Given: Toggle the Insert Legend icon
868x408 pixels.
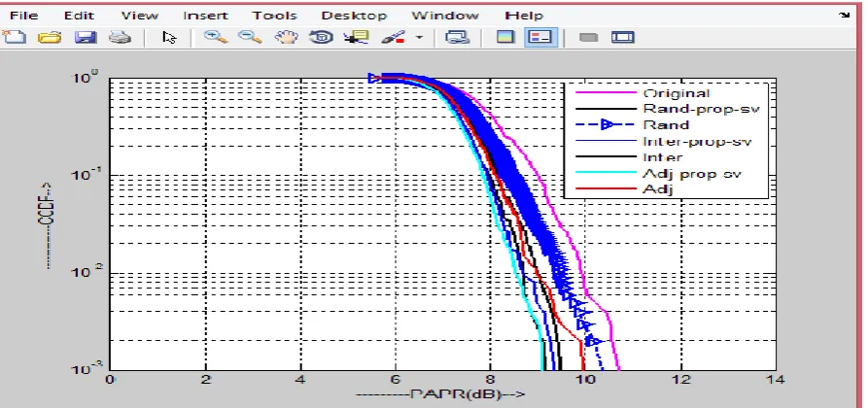Looking at the screenshot, I should point(539,37).
